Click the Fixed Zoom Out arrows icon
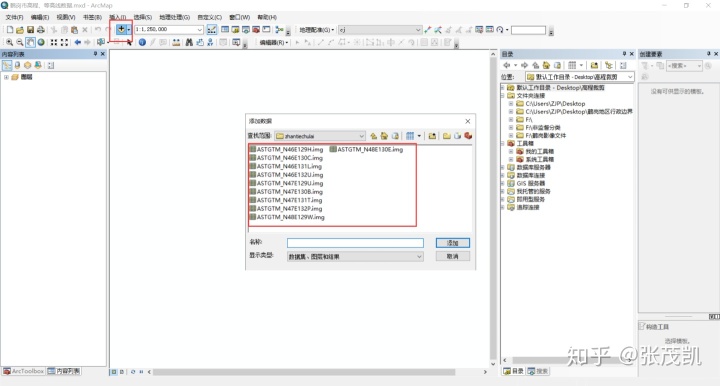 tap(64, 42)
